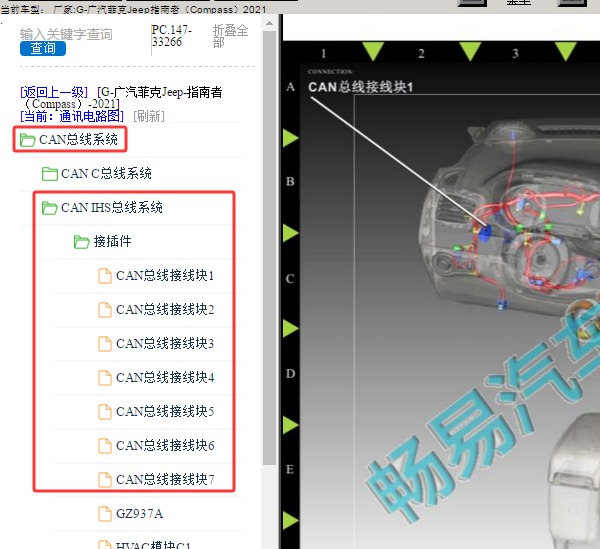600x549 pixels.
Task: Open CAN总线接线块1 document
Action: point(165,275)
